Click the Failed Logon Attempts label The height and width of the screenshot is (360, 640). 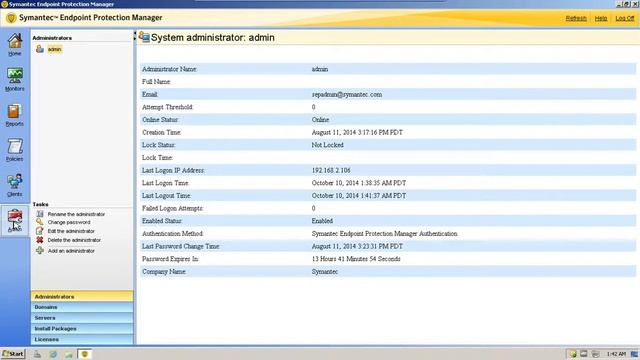[x=172, y=208]
